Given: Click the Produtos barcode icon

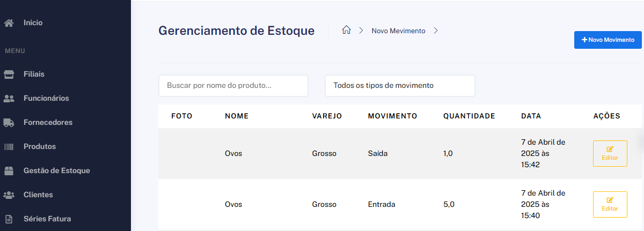Looking at the screenshot, I should (x=9, y=147).
